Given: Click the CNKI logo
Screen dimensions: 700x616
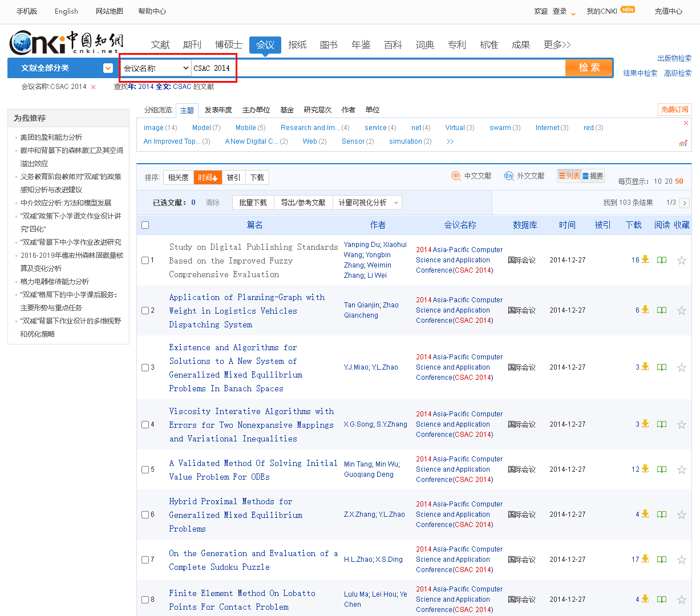Looking at the screenshot, I should (x=66, y=43).
